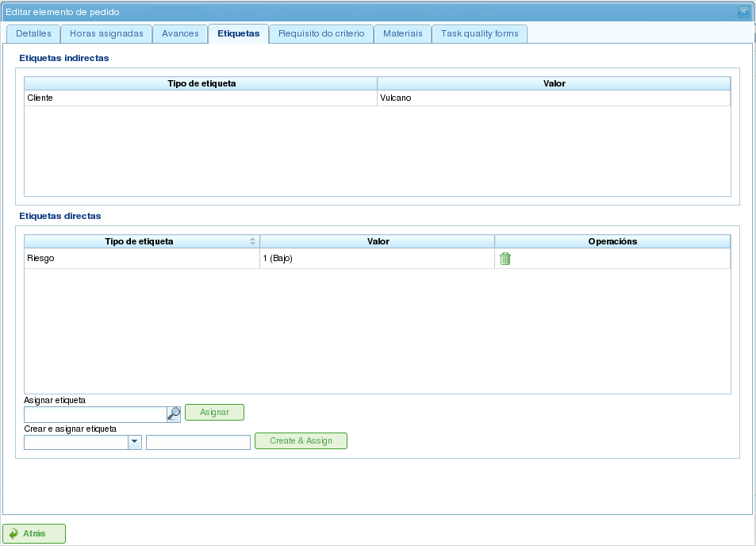Close the Editar elemento de pedido dialog

click(743, 12)
